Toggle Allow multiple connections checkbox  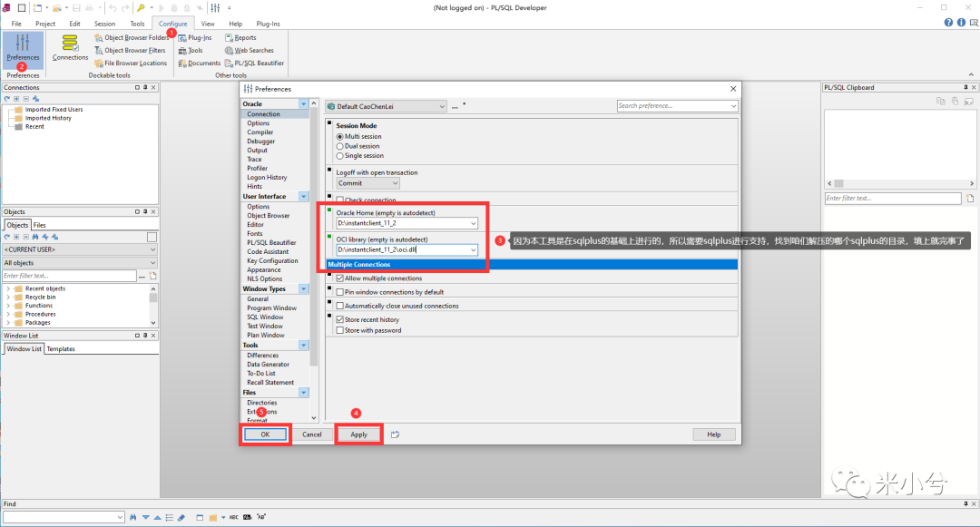[340, 278]
